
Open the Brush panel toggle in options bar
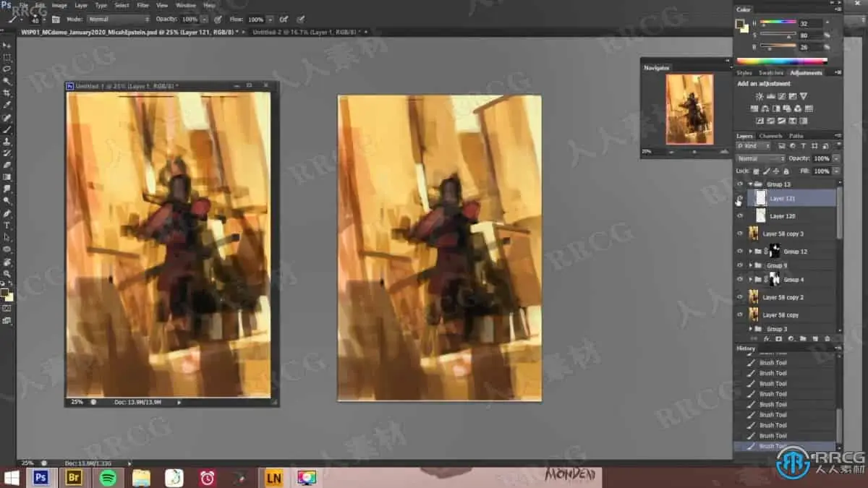[56, 19]
